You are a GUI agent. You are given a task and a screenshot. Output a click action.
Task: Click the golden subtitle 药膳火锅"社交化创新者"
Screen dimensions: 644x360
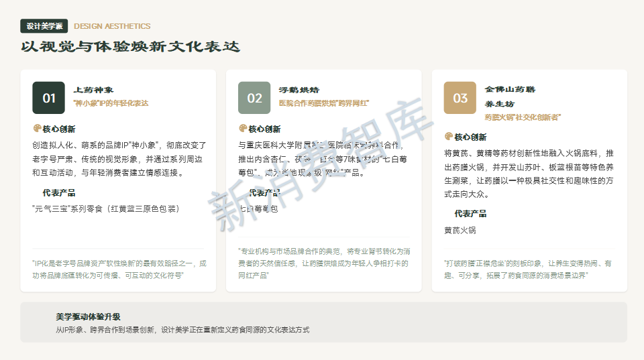[523, 117]
